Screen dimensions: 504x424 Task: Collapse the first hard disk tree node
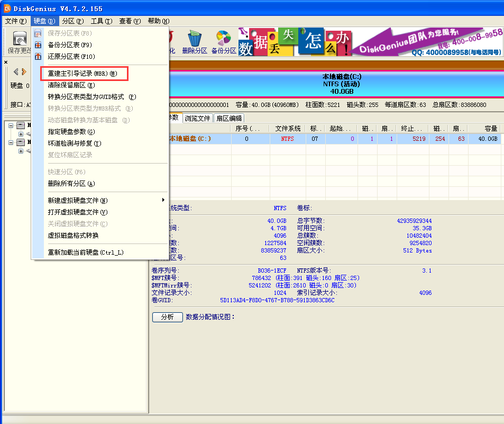tap(11, 125)
